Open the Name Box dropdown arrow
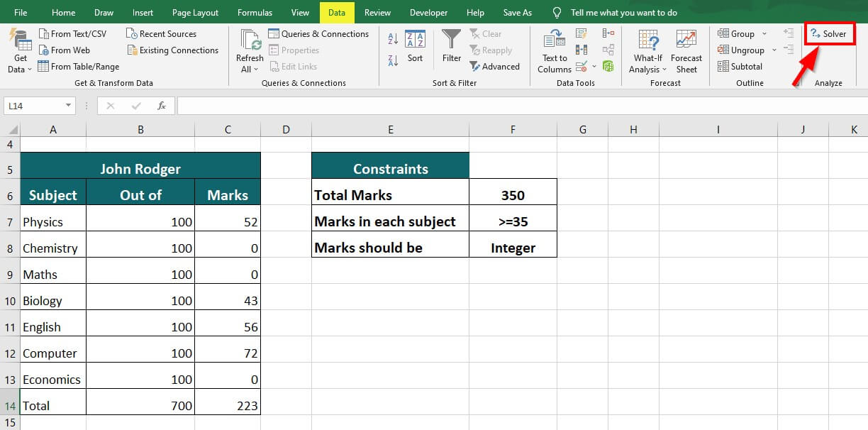This screenshot has height=430, width=868. 69,106
